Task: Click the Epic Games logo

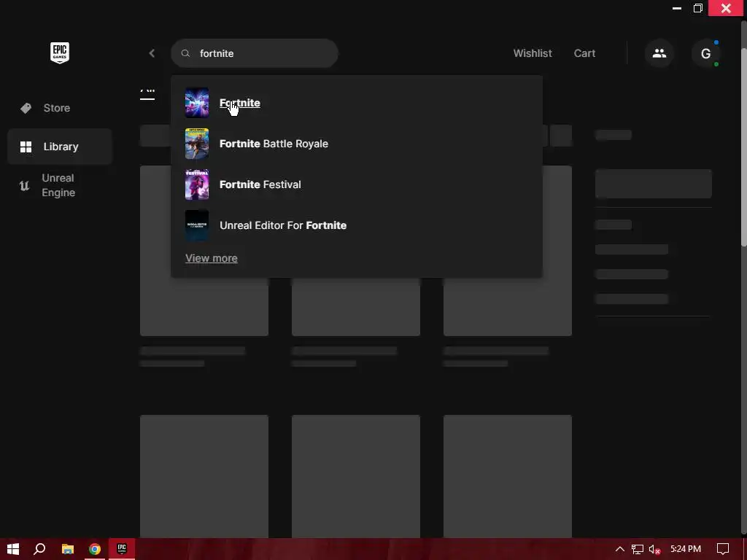Action: click(x=60, y=52)
